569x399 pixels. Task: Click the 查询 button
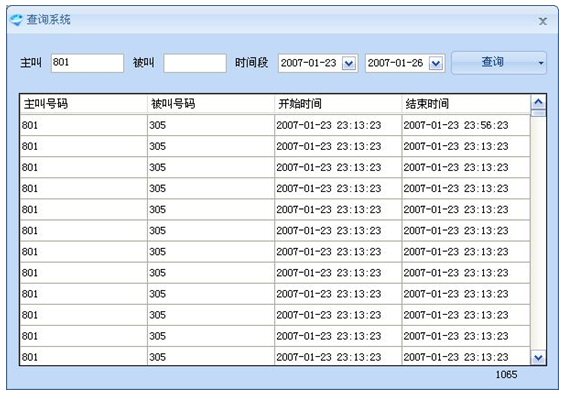tap(492, 63)
